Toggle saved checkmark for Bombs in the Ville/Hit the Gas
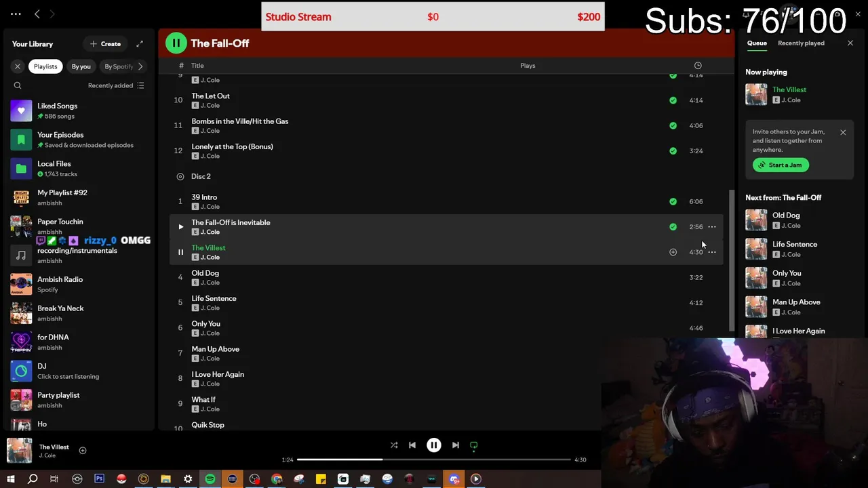 [x=673, y=125]
